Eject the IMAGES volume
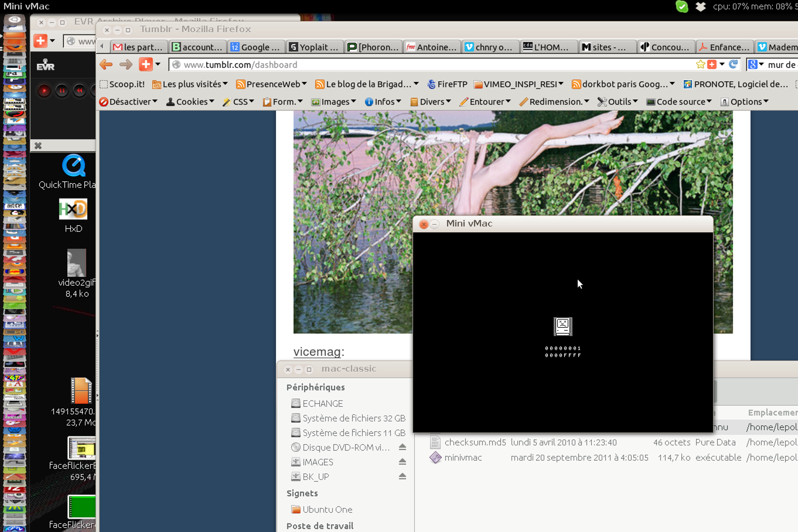798x532 pixels. pos(402,462)
